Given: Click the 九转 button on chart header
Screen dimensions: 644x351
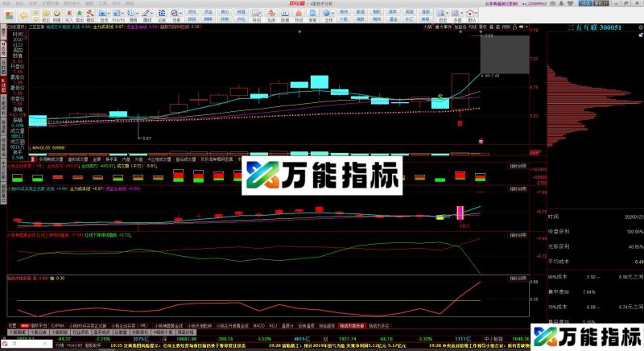Looking at the screenshot, I should coord(427,27).
